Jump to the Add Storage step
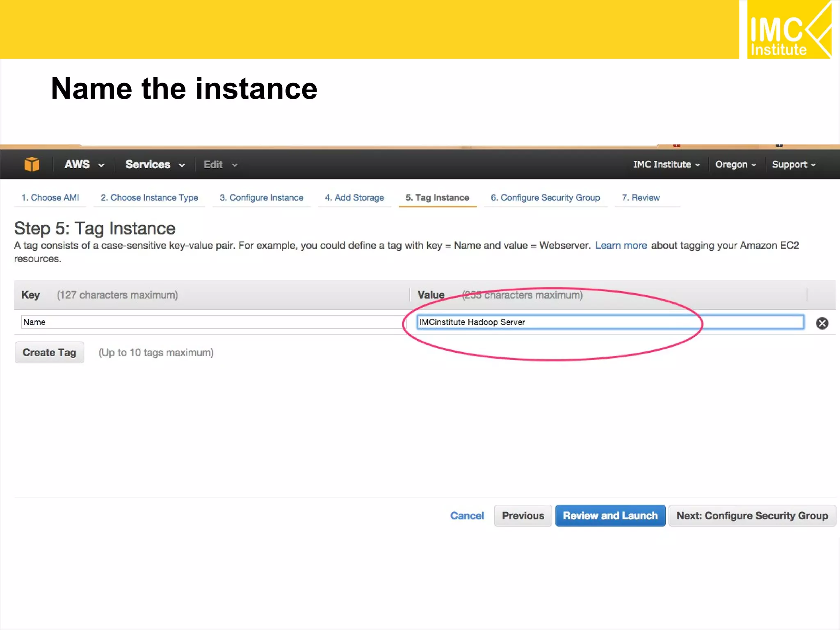Viewport: 840px width, 630px height. pyautogui.click(x=354, y=198)
